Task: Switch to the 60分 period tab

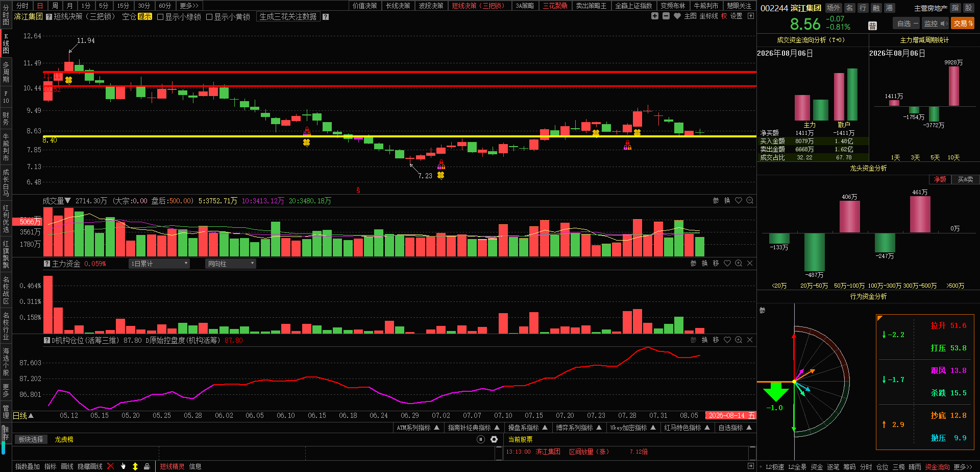Action: (165, 6)
